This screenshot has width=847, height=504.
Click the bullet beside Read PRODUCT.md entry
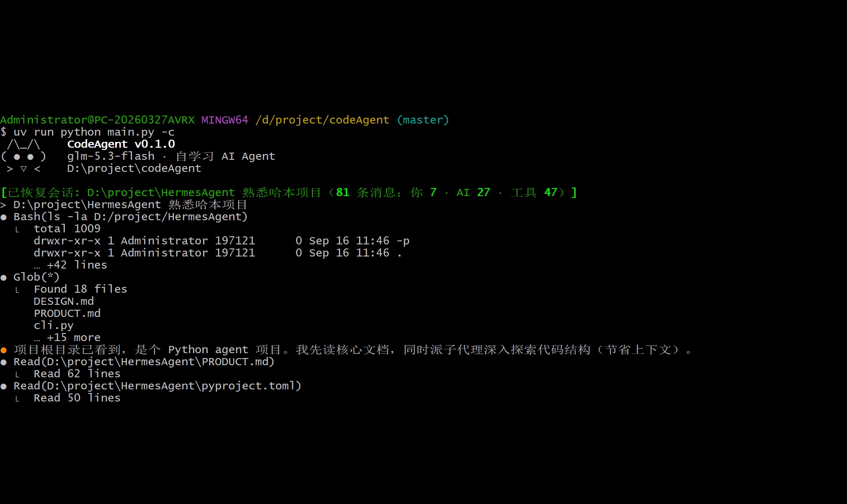[4, 362]
